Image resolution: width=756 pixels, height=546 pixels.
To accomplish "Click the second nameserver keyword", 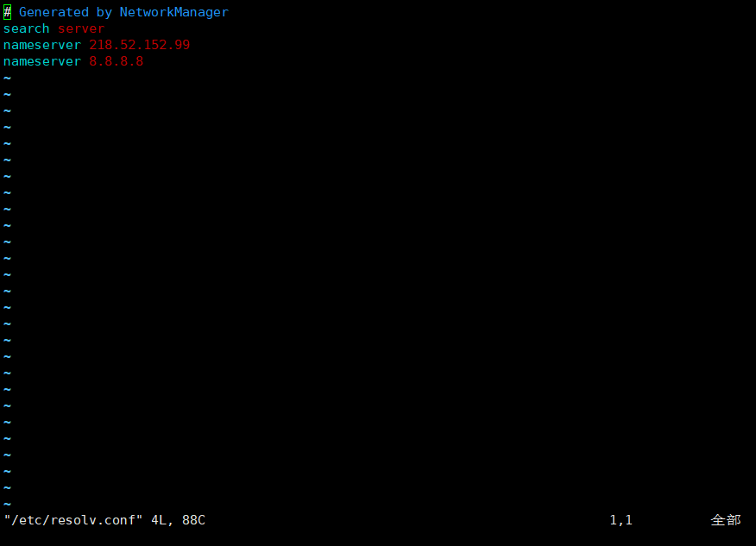I will [x=42, y=62].
